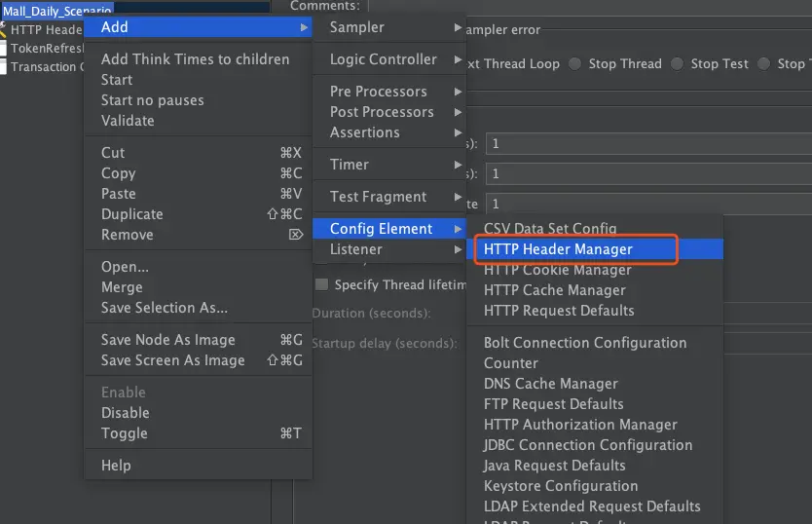Choose JDBC Connection Configuration item
Viewport: 812px width, 524px height.
coord(588,445)
